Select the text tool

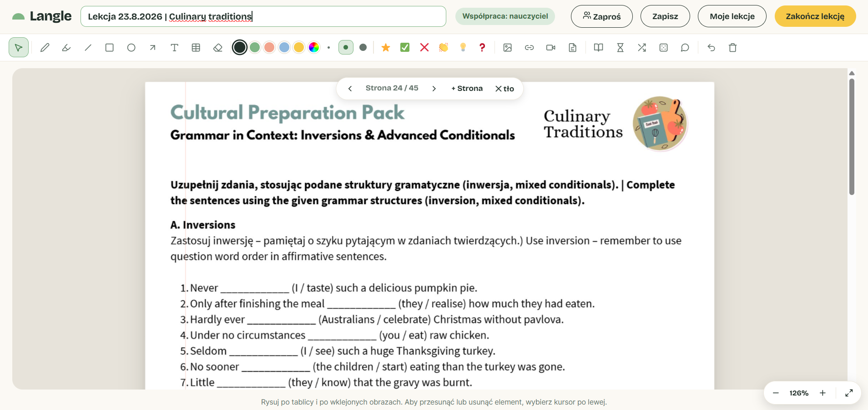tap(174, 47)
